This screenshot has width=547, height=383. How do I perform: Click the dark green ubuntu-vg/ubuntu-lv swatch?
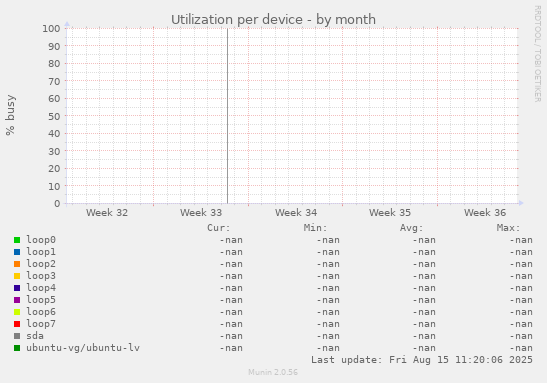[17, 348]
